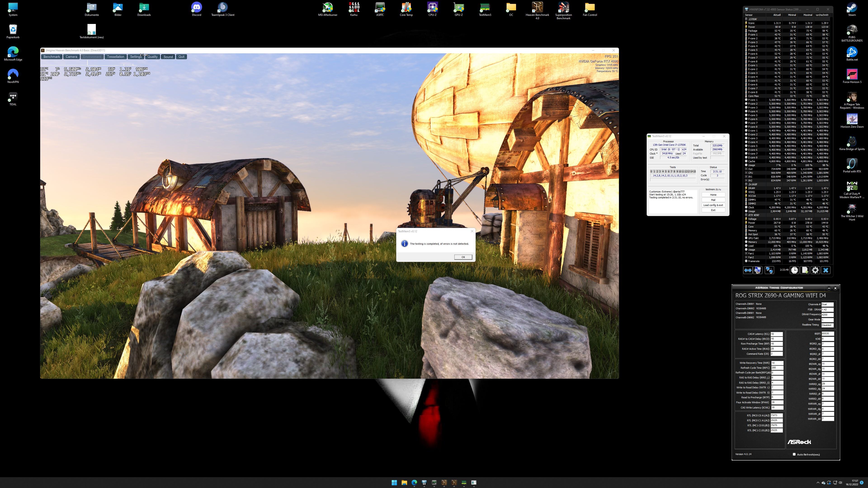Open Tessellation menu in Heaven
The image size is (868, 488).
click(x=116, y=56)
